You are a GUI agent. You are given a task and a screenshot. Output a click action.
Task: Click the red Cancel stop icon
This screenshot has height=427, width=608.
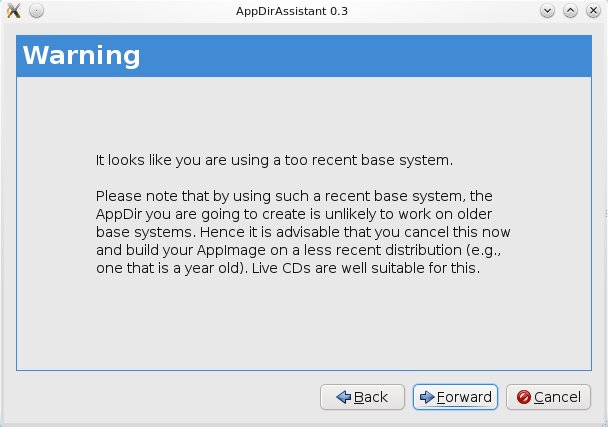523,397
